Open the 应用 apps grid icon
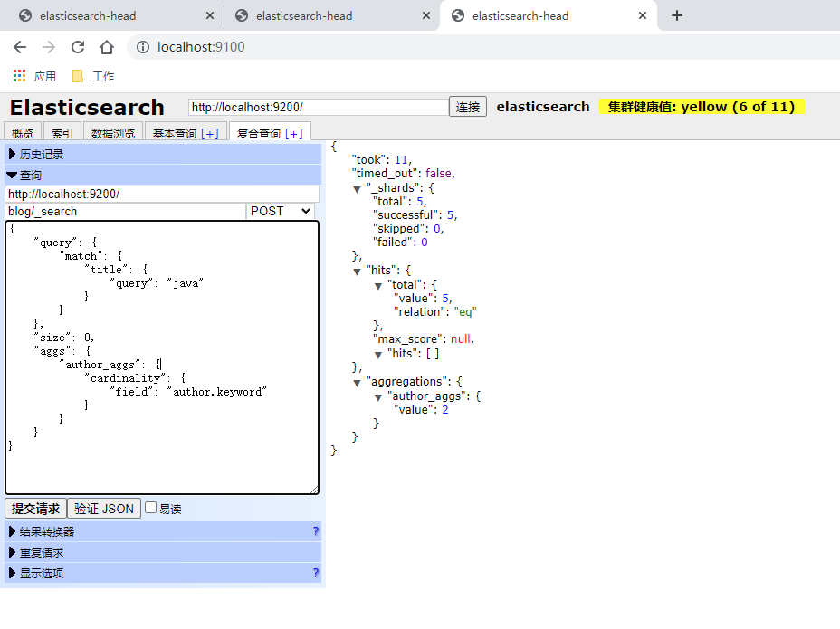The image size is (840, 629). click(x=19, y=76)
